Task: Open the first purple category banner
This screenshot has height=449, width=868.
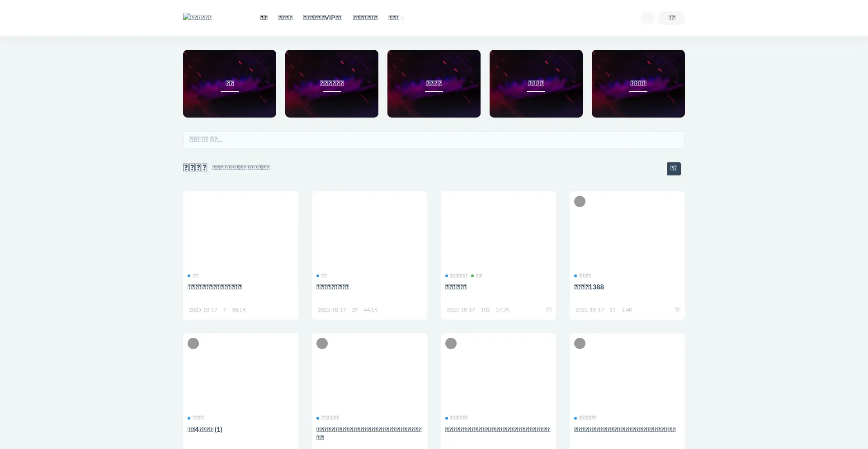Action: coord(229,84)
